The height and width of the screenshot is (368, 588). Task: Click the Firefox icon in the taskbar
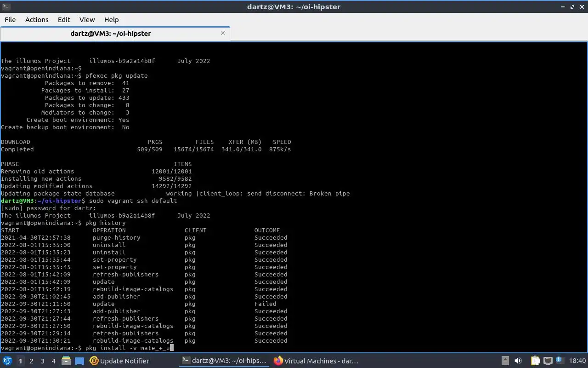278,361
